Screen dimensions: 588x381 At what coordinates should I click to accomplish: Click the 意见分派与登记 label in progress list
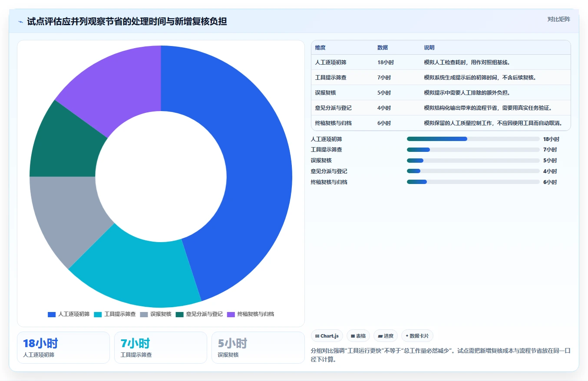(329, 171)
